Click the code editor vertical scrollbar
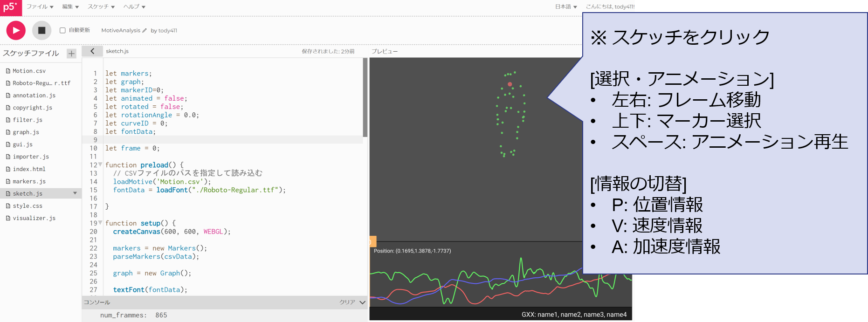This screenshot has width=868, height=322. pos(365,98)
